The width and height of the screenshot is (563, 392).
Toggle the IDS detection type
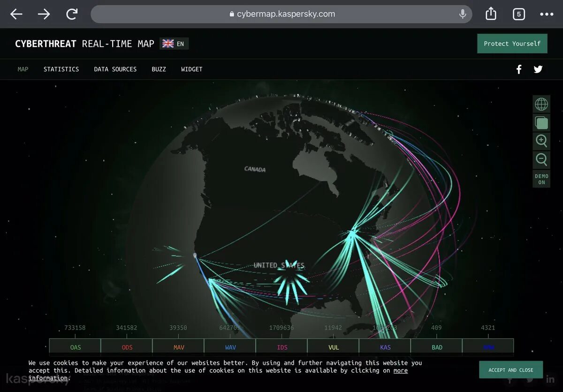(x=281, y=347)
